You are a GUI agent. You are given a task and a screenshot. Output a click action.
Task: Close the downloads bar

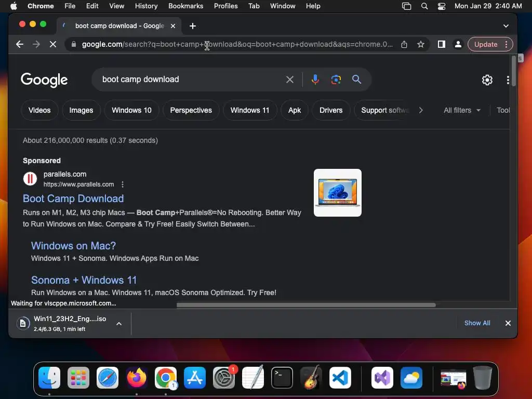(508, 323)
